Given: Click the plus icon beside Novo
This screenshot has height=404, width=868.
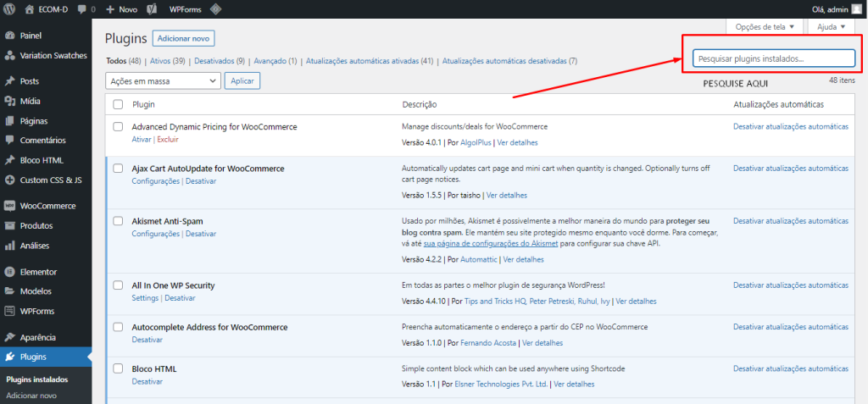Looking at the screenshot, I should tap(110, 9).
